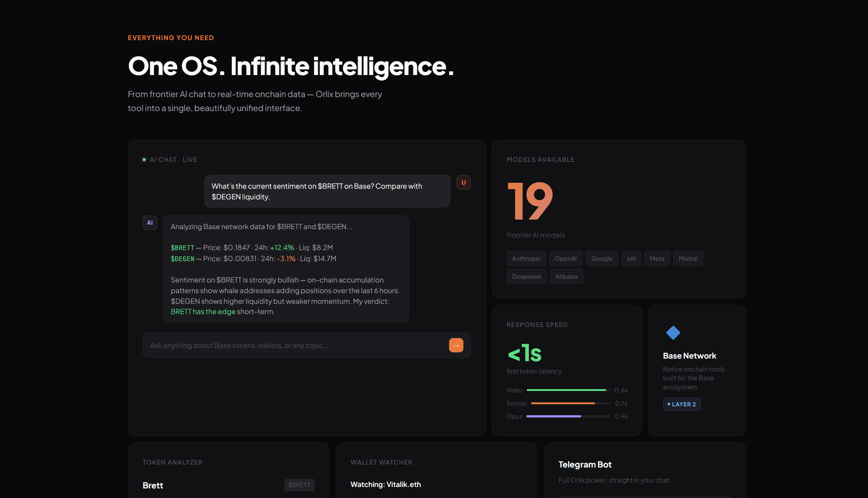Click the 'AI CHAT · LIVE' label

174,160
